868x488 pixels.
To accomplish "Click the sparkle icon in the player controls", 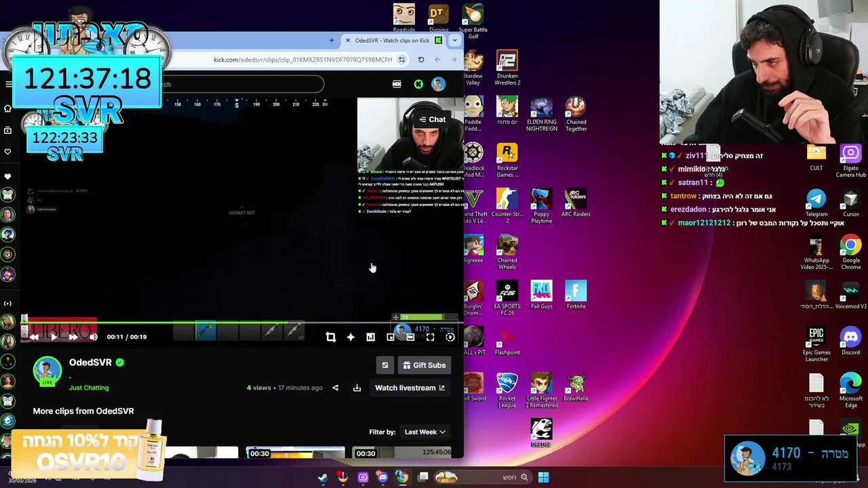I will (351, 337).
